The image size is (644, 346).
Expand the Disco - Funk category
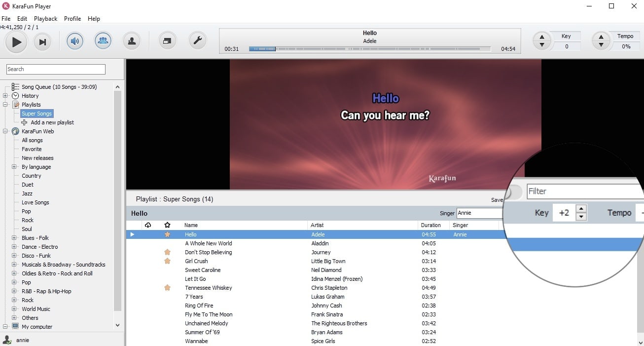pyautogui.click(x=14, y=256)
